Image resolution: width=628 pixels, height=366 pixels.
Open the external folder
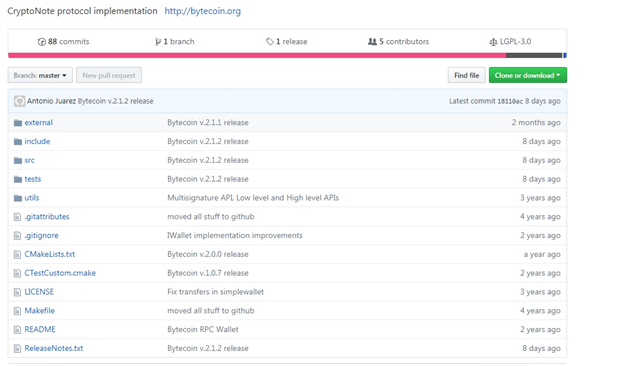coord(38,123)
